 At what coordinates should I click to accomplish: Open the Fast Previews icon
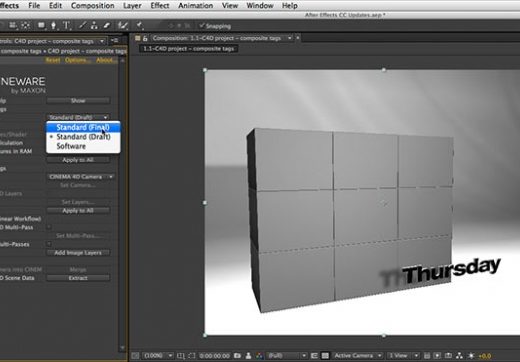point(438,356)
